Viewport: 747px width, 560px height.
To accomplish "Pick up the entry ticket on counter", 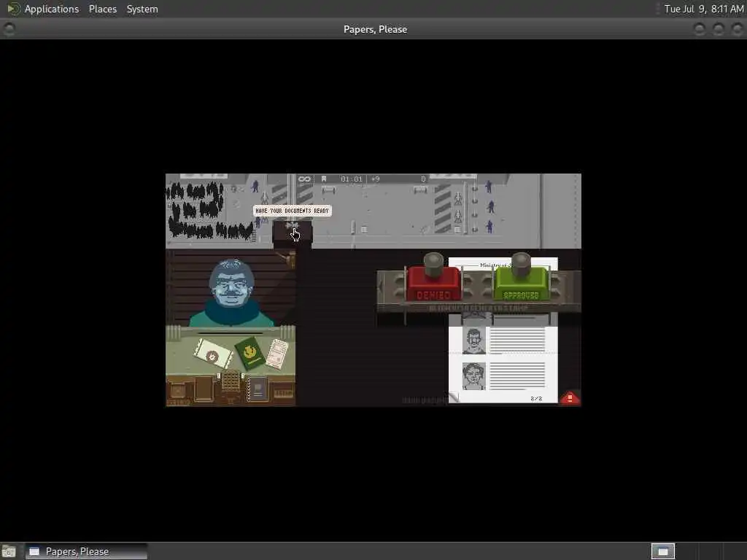I will click(212, 354).
